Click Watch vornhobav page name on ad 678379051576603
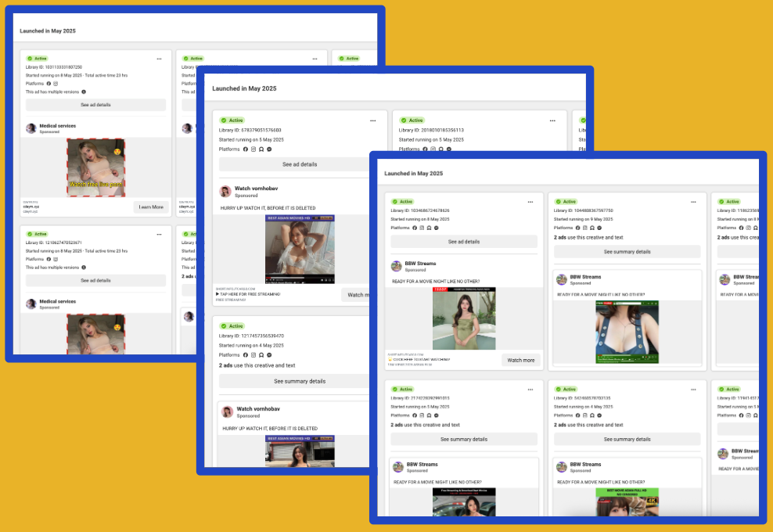Screen dimensions: 773x532 pyautogui.click(x=257, y=189)
